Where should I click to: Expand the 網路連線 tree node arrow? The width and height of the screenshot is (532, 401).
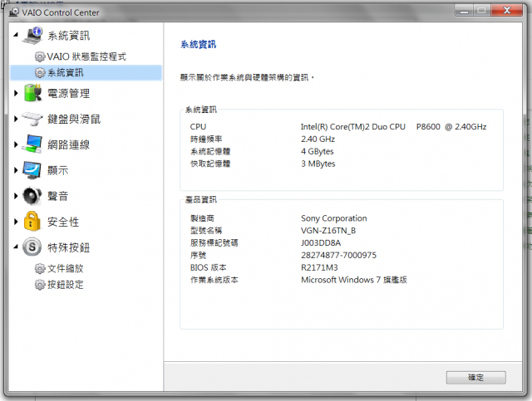point(16,144)
